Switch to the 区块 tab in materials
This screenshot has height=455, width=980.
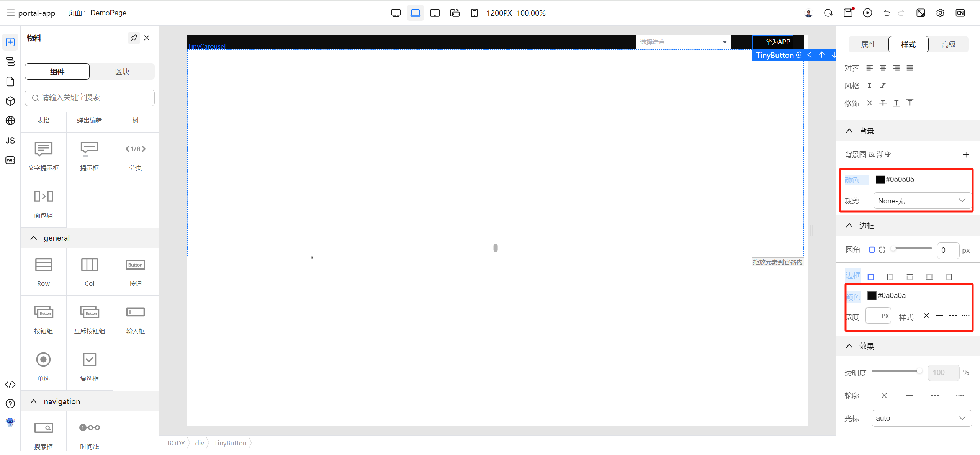[122, 72]
